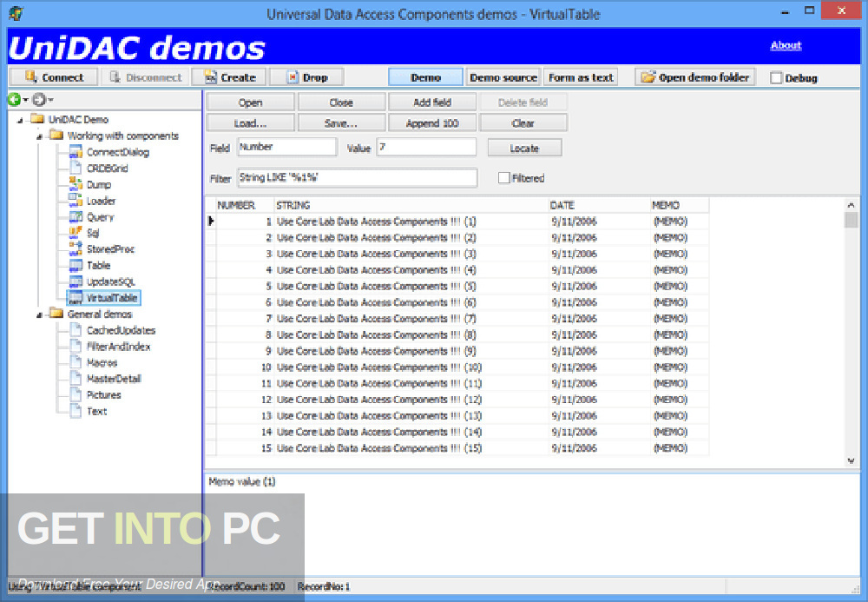This screenshot has height=602, width=868.
Task: Click the Pictures page icon
Action: (x=76, y=395)
